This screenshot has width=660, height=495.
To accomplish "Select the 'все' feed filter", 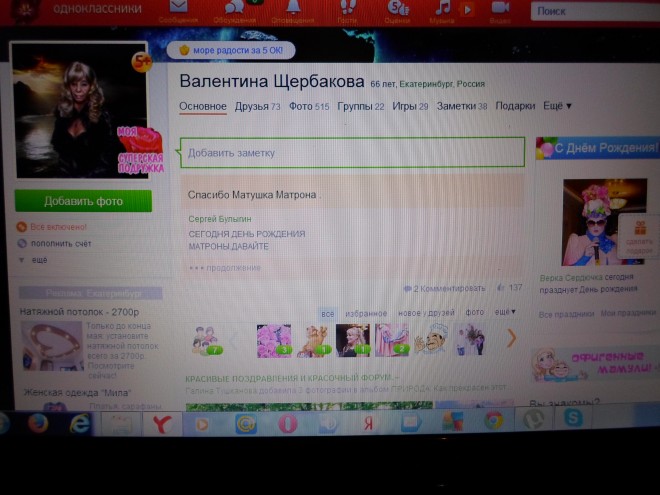I will point(327,314).
